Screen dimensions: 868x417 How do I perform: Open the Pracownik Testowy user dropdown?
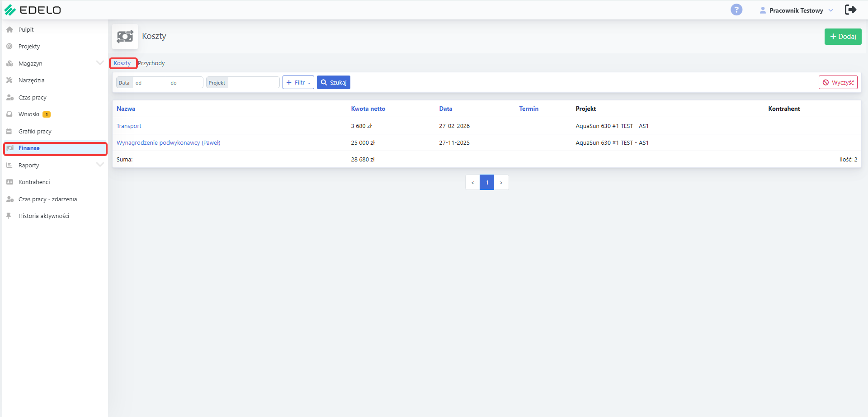coord(797,10)
